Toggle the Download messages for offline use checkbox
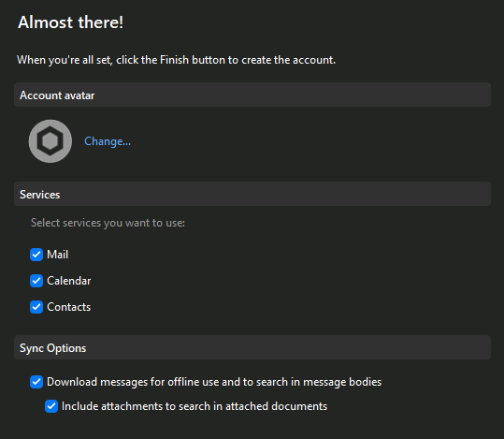The image size is (504, 439). [x=36, y=382]
